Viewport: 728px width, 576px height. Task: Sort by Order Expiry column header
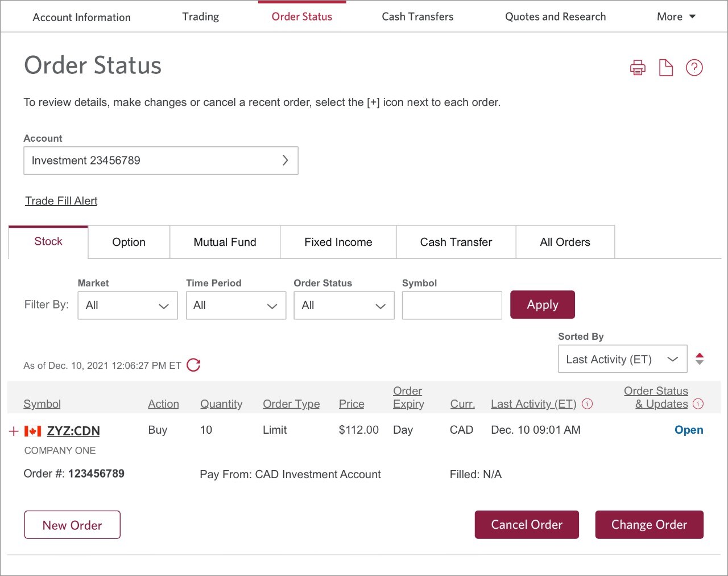point(408,397)
